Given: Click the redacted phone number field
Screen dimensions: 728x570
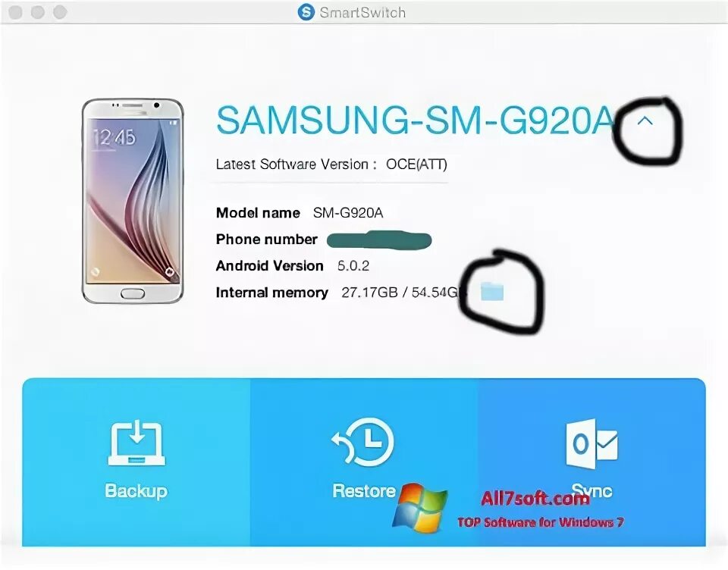Looking at the screenshot, I should pyautogui.click(x=379, y=240).
